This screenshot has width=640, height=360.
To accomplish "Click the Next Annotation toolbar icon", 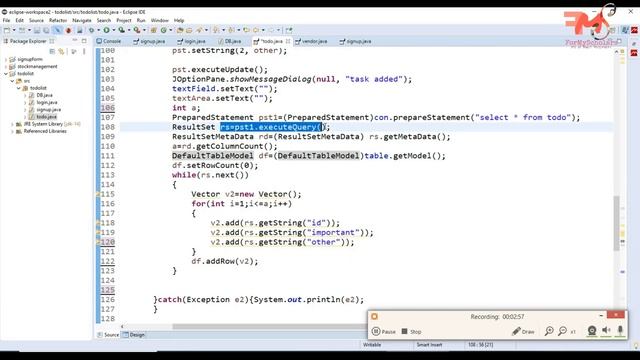I will click(x=216, y=30).
